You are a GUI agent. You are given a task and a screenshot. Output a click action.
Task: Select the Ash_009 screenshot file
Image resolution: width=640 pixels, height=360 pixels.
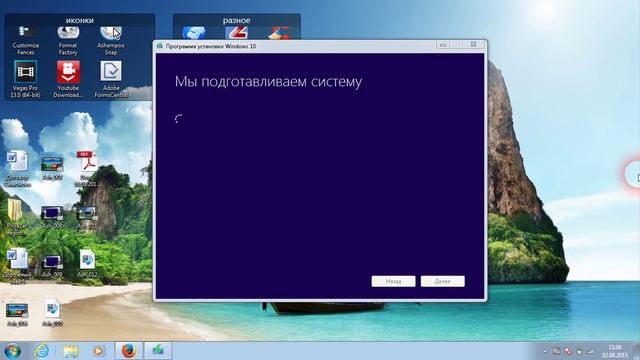coord(52,266)
